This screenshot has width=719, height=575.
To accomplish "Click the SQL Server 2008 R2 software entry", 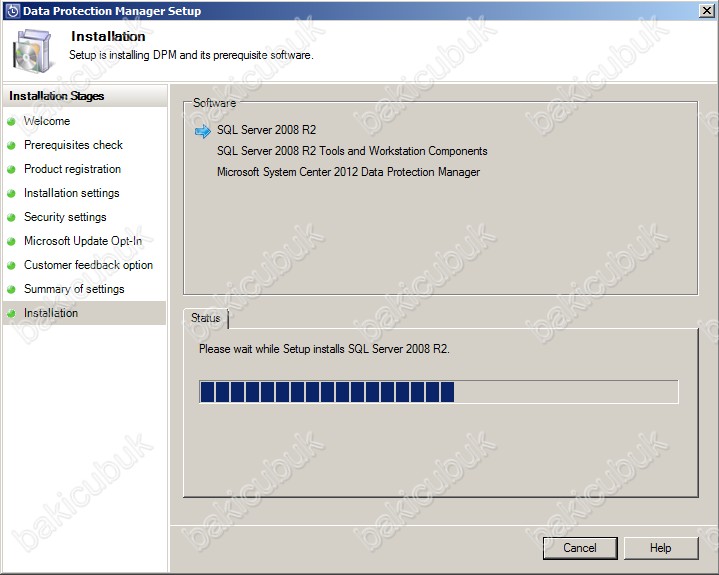I will (266, 130).
